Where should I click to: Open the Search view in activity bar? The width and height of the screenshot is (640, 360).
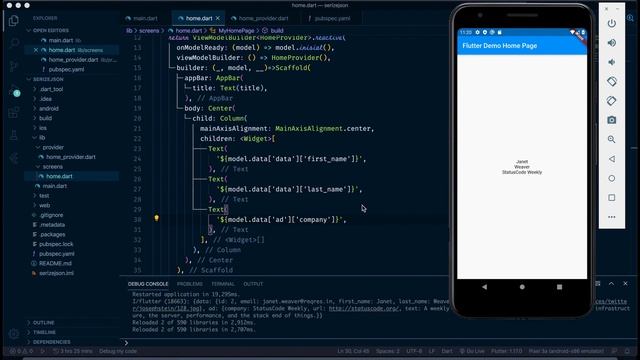[x=13, y=43]
